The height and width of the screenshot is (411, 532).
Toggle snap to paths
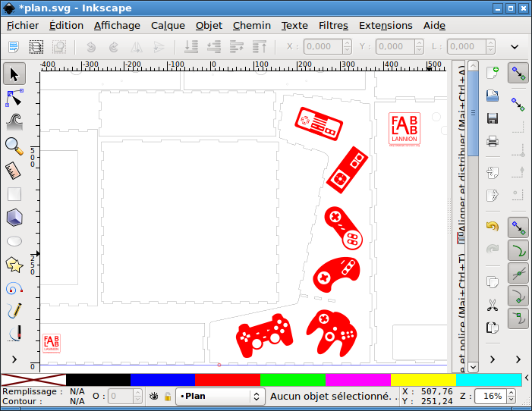tap(518, 250)
